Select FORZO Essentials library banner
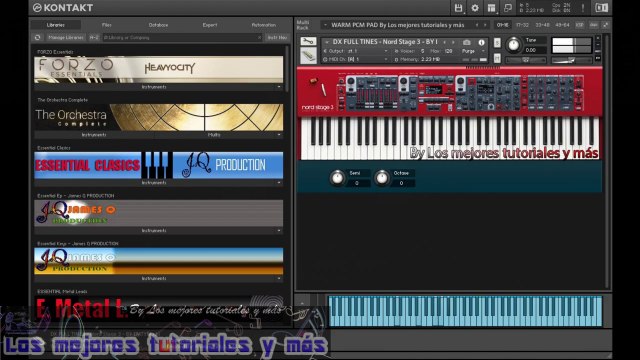This screenshot has height=360, width=640. pos(159,69)
